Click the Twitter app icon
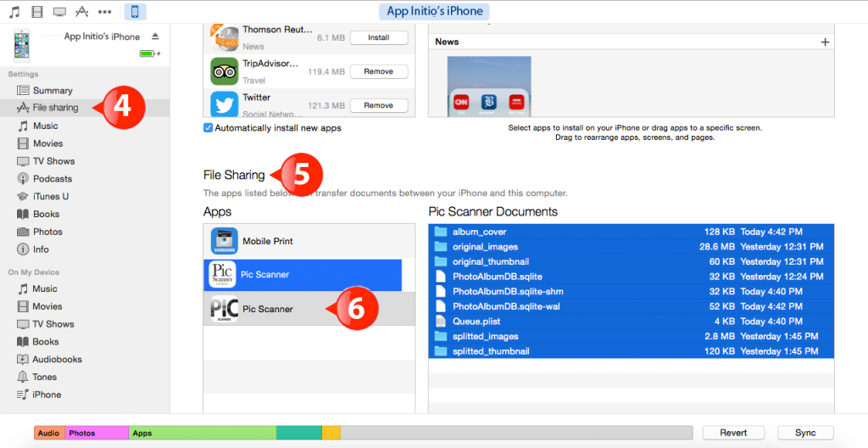 tap(224, 104)
